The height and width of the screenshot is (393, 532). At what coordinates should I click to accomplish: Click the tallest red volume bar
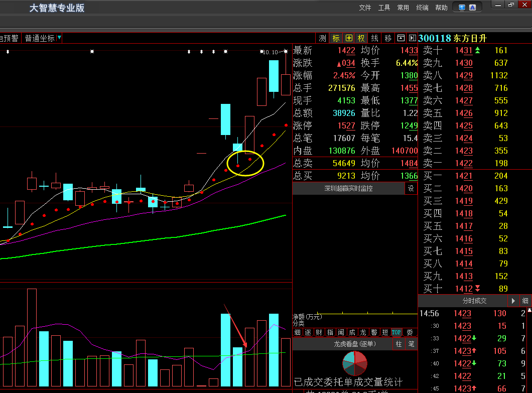pos(32,338)
